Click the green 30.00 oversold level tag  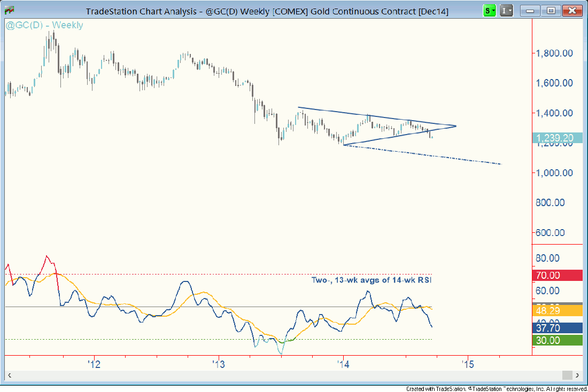point(556,341)
